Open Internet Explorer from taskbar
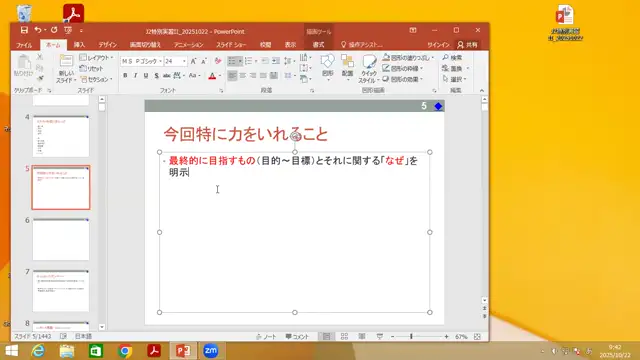 coord(38,351)
